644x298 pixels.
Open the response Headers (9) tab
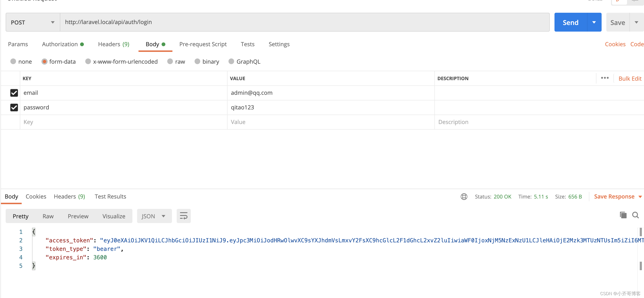(x=69, y=196)
